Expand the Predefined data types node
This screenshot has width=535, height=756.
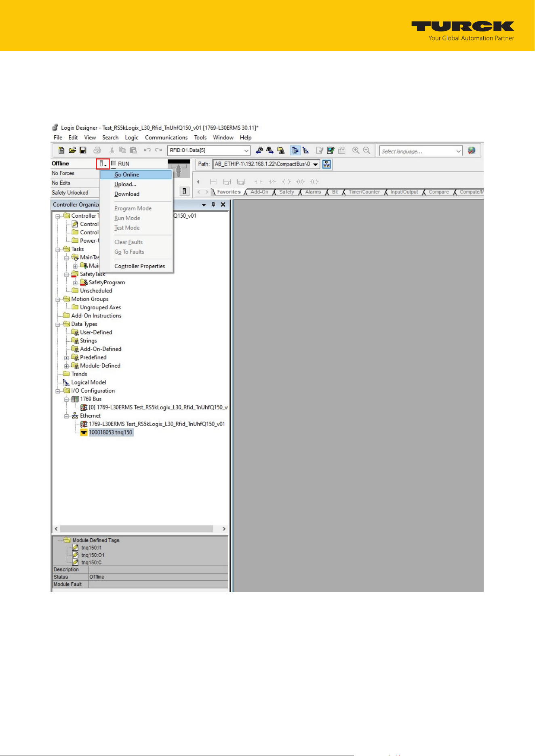pos(67,358)
